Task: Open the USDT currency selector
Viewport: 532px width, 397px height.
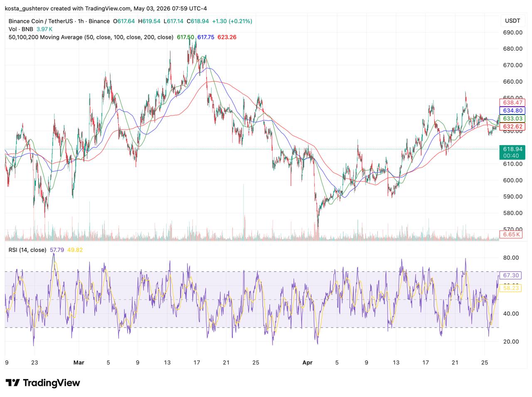Action: (512, 21)
